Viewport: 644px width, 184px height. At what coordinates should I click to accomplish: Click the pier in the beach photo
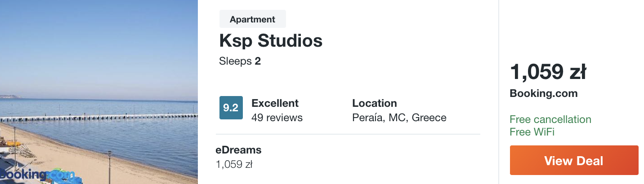pyautogui.click(x=99, y=118)
